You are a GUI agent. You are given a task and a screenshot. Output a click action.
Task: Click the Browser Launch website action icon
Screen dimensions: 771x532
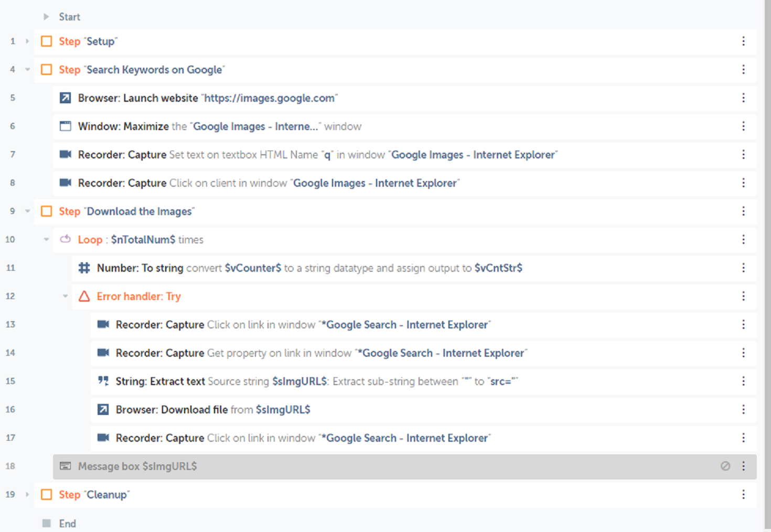(x=65, y=98)
